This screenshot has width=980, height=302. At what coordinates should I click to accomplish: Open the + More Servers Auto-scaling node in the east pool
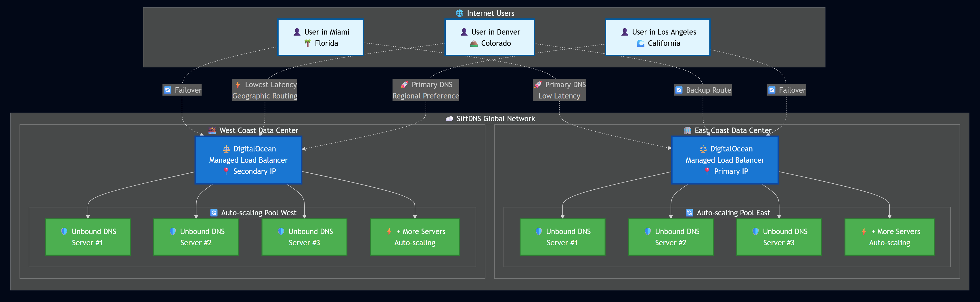[x=889, y=236]
